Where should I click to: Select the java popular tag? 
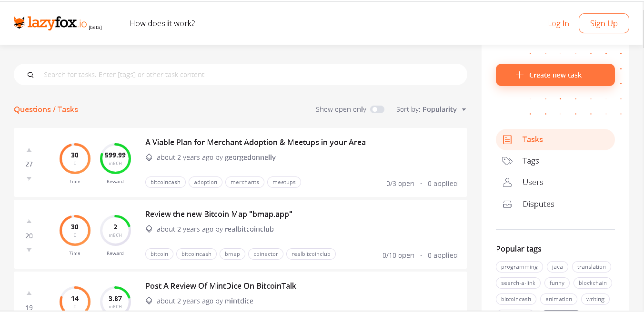tap(557, 267)
